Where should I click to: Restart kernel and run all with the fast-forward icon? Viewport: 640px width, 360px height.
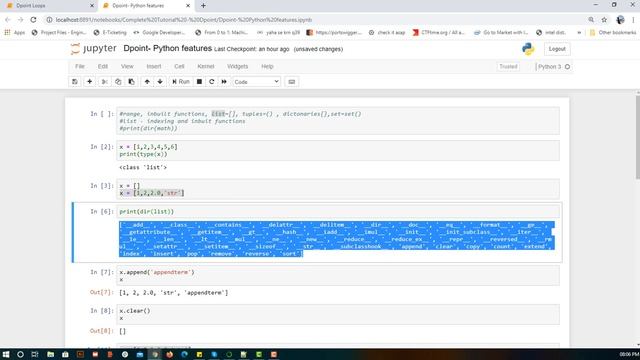224,82
